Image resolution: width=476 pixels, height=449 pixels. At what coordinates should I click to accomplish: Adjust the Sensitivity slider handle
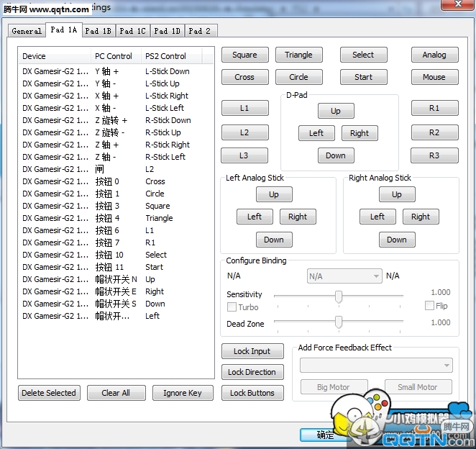(x=339, y=296)
